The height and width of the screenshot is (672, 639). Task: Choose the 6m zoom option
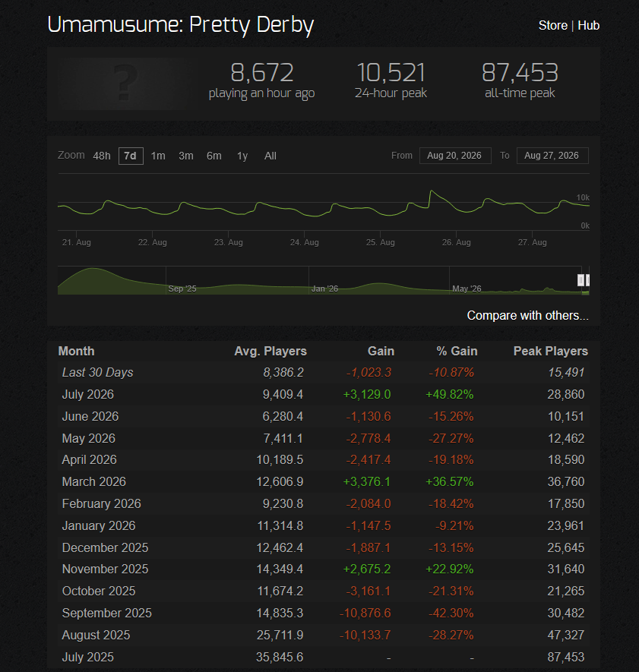[214, 156]
